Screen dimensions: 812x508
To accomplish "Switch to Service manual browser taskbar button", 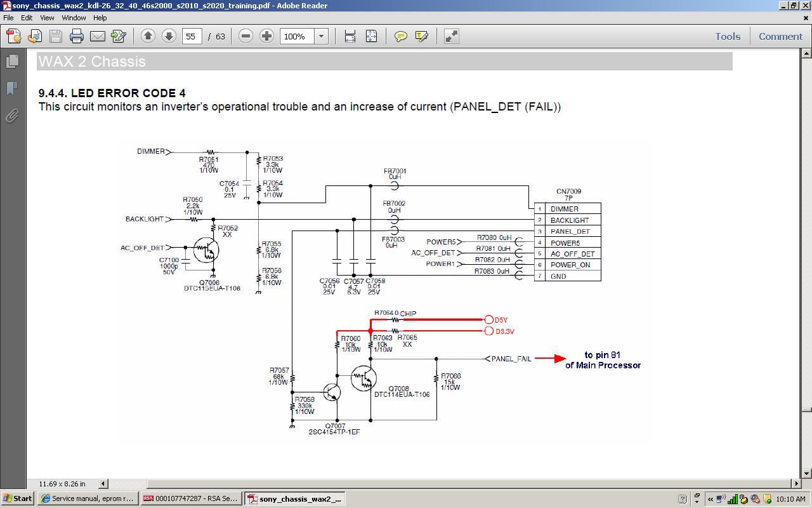I will click(88, 498).
